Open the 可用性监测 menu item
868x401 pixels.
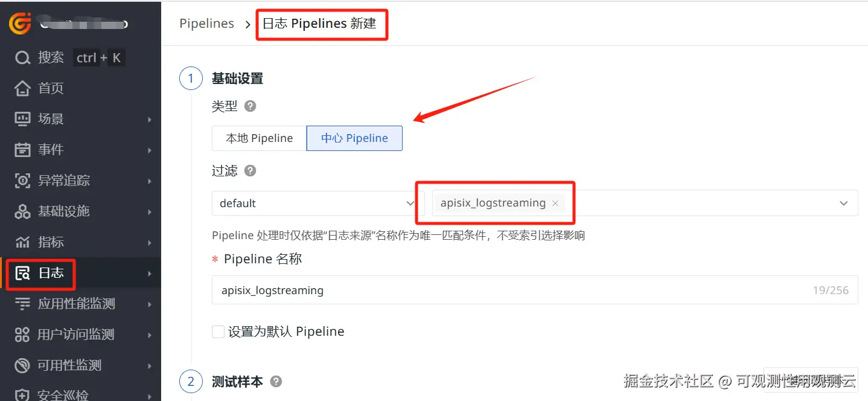click(69, 365)
